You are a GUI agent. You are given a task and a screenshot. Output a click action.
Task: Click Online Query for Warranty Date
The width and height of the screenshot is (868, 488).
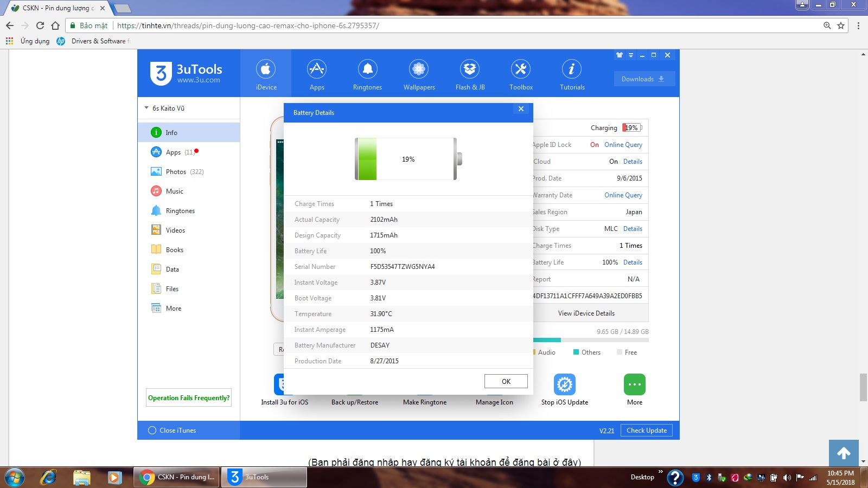tap(623, 195)
